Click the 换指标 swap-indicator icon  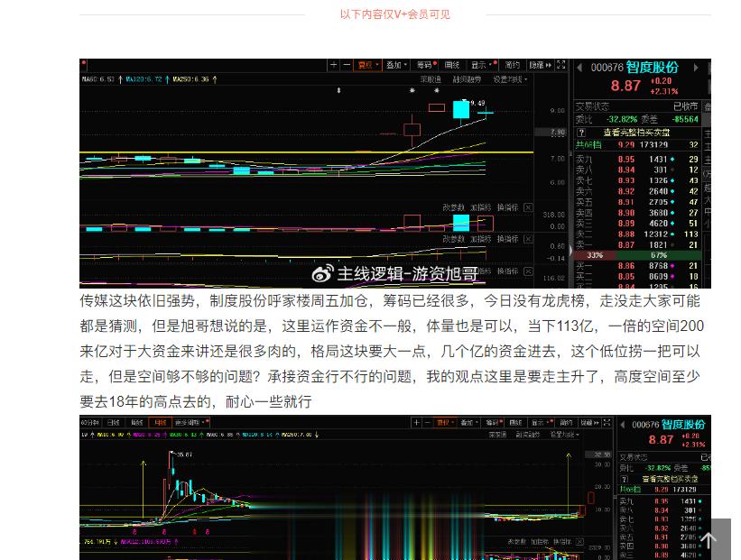[x=507, y=207]
